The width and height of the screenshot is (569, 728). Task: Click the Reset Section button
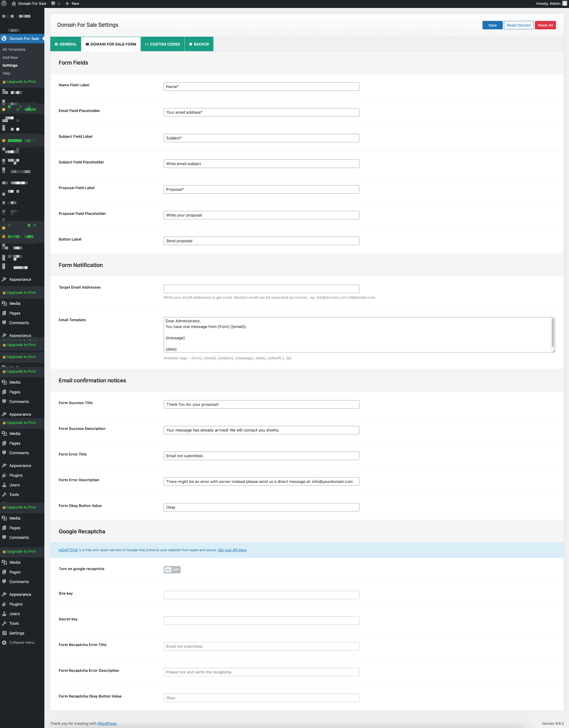click(x=519, y=25)
